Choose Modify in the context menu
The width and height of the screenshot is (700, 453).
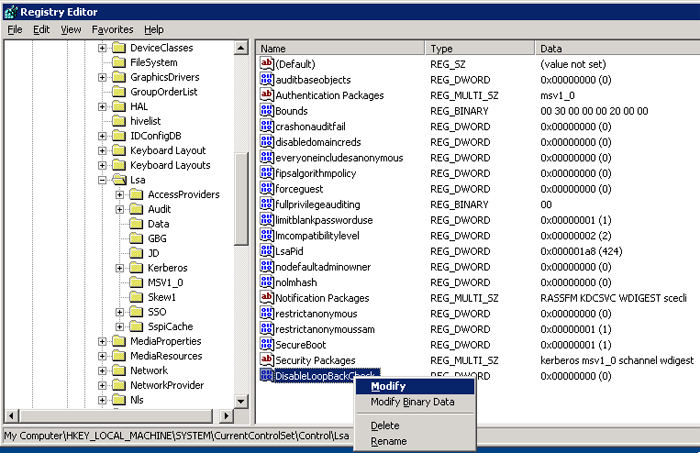(415, 387)
